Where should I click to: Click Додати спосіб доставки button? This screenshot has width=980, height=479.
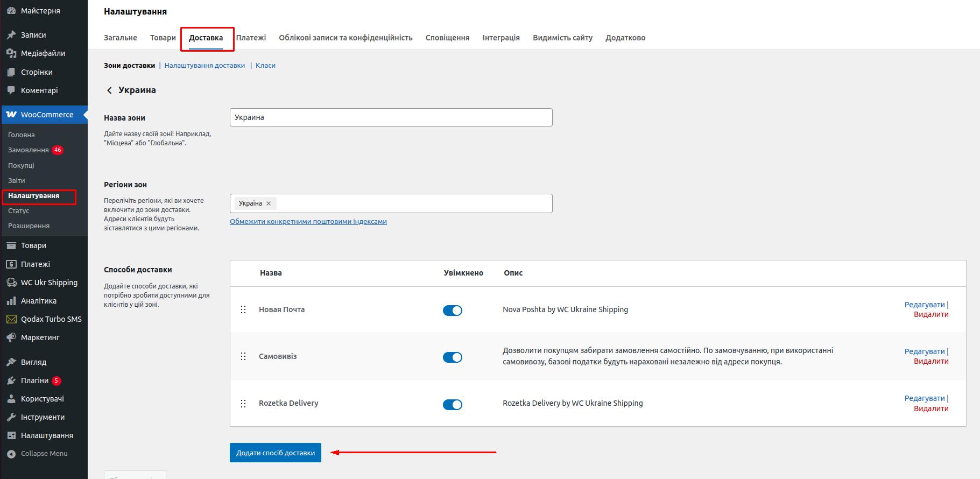pyautogui.click(x=276, y=453)
